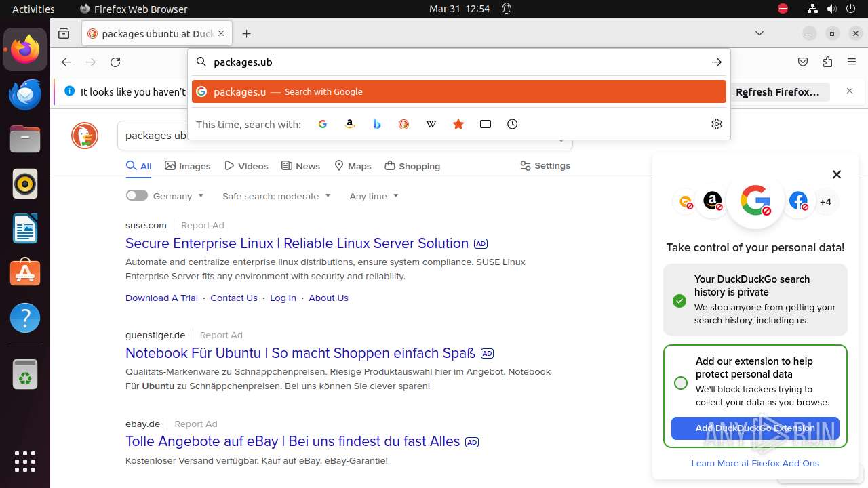
Task: Switch to Maps results
Action: pyautogui.click(x=353, y=166)
